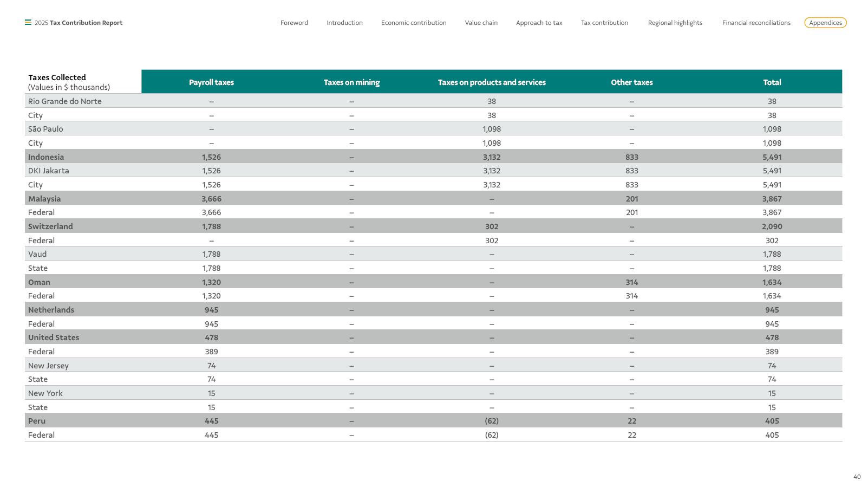Open the Introduction section

pos(344,23)
